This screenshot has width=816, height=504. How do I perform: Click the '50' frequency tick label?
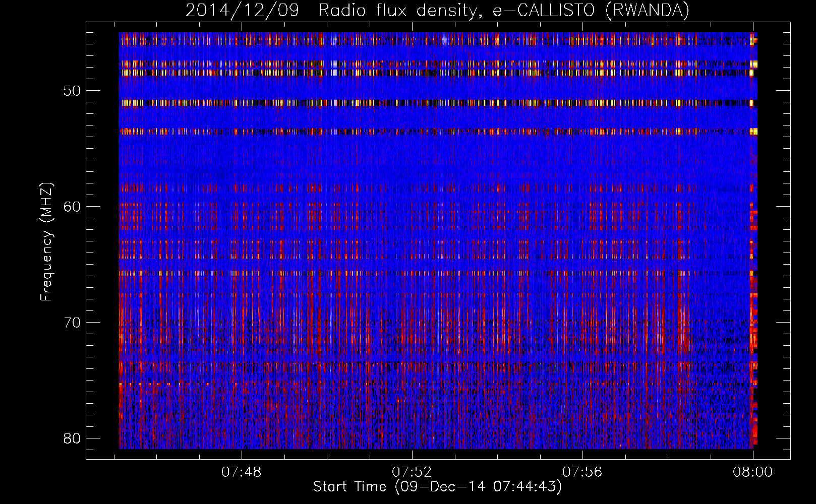point(73,91)
